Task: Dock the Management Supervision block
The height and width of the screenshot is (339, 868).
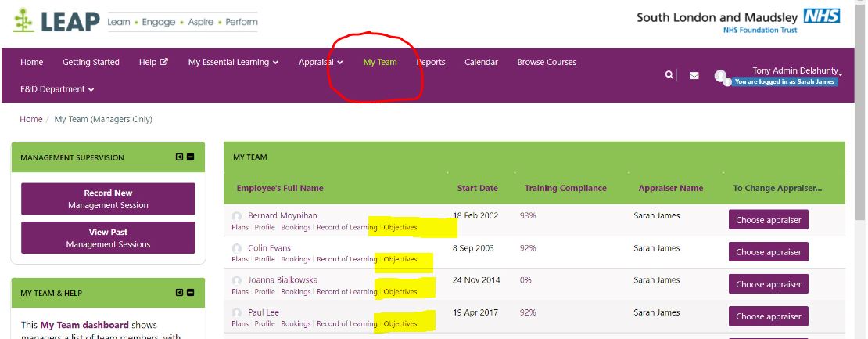Action: tap(180, 157)
